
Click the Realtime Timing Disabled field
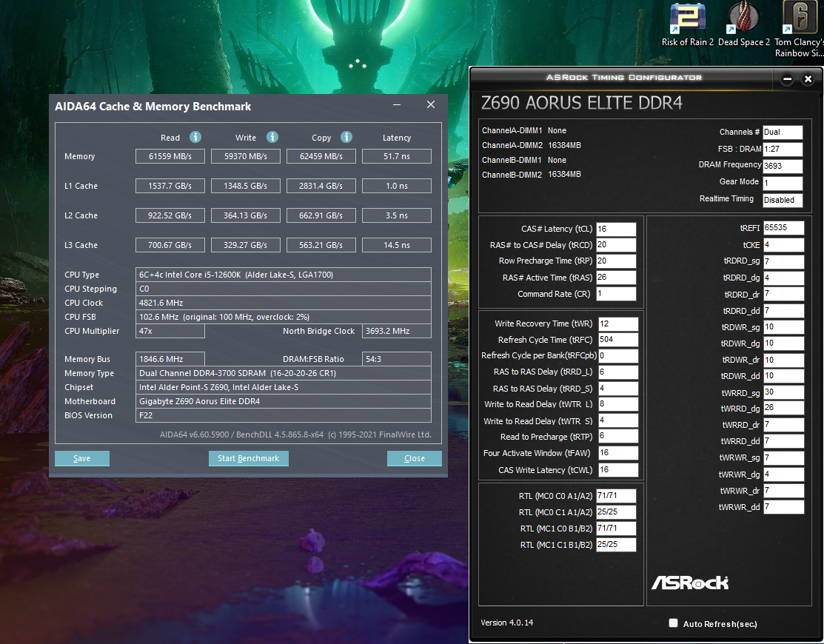click(783, 200)
